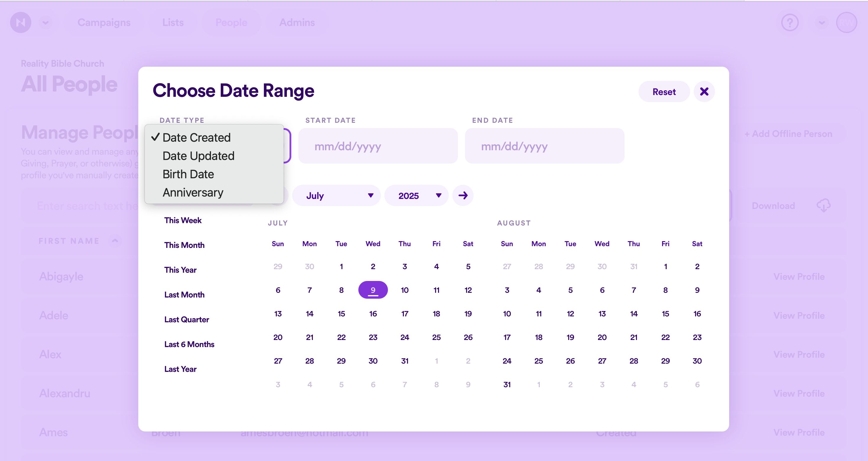Screen dimensions: 868x461
Task: Open the help question mark icon
Action: pyautogui.click(x=790, y=22)
